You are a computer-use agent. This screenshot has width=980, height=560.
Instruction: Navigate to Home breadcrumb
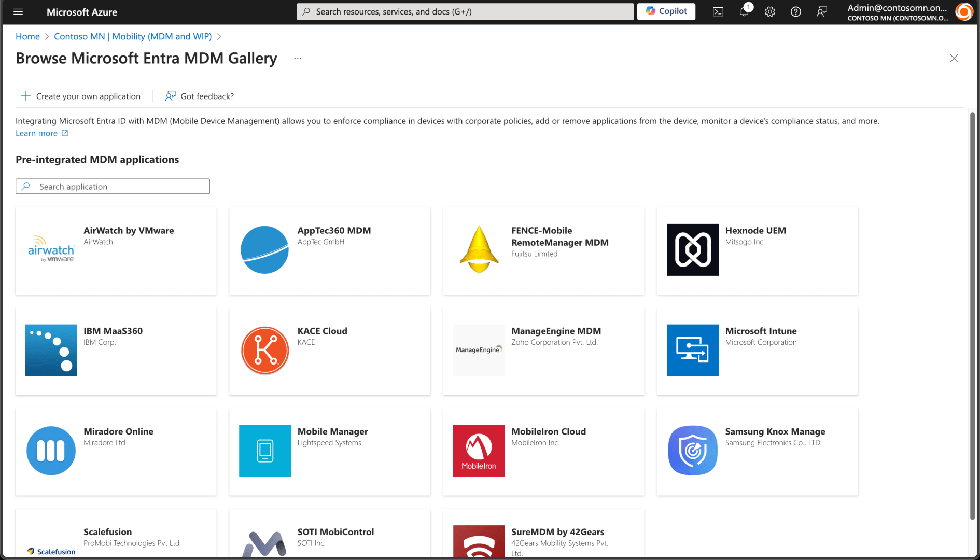tap(27, 36)
